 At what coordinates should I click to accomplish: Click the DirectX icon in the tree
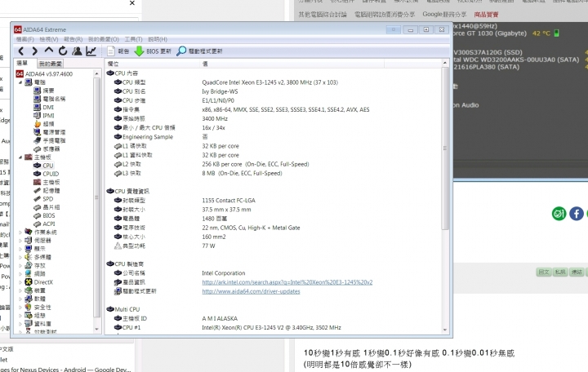tap(28, 282)
